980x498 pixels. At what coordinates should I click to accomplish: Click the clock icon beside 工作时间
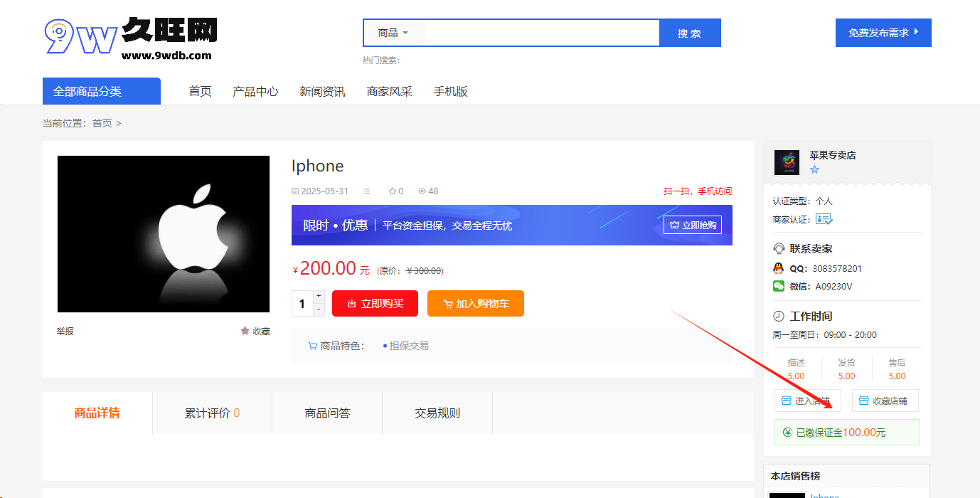click(779, 316)
